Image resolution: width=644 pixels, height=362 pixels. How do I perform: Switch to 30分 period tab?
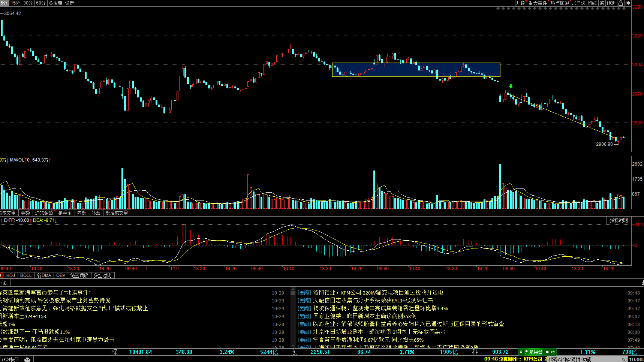[x=28, y=3]
